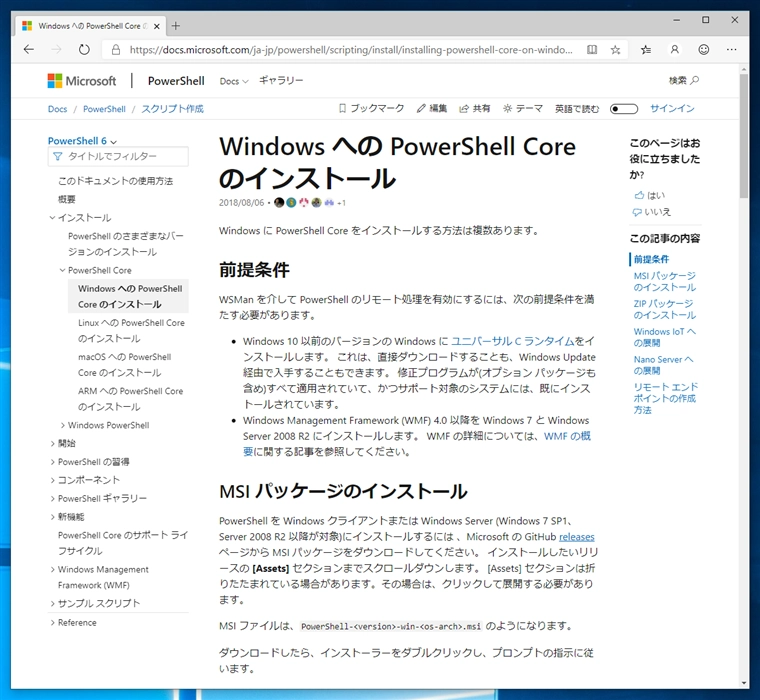Open the user profile icon

tap(674, 49)
